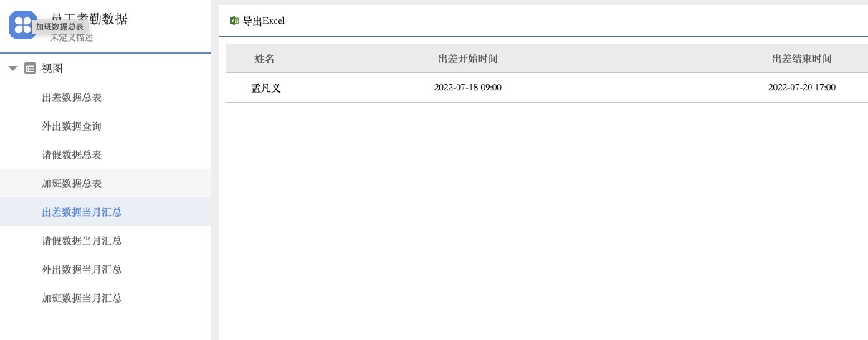Select the 孟凡义 name cell
Screen dimensions: 868x340
pos(266,88)
